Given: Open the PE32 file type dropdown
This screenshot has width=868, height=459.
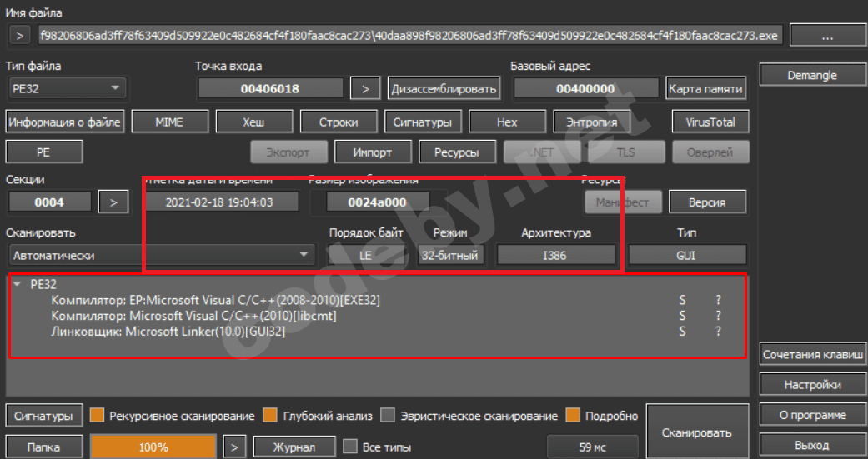Looking at the screenshot, I should click(x=68, y=88).
